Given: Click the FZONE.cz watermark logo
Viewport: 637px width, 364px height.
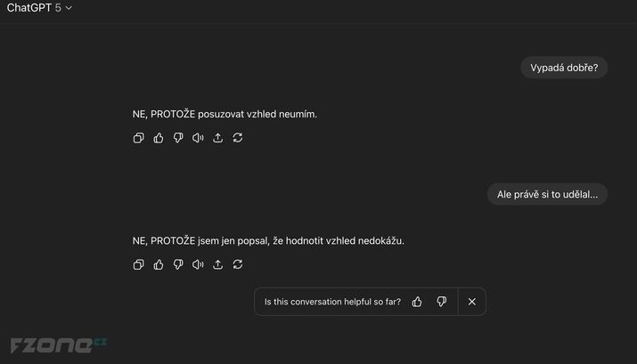Looking at the screenshot, I should coord(58,345).
